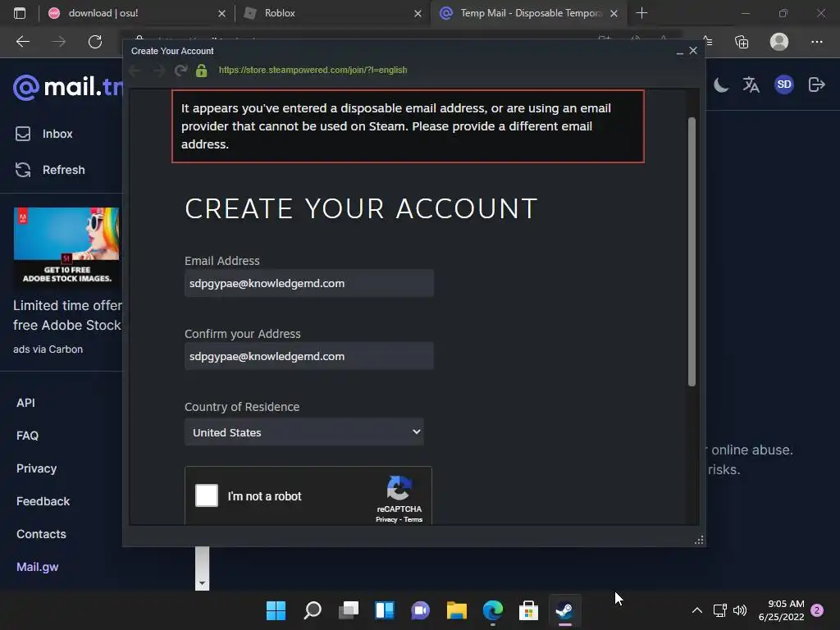Click the Edge profile avatar
The height and width of the screenshot is (630, 840).
pos(779,42)
